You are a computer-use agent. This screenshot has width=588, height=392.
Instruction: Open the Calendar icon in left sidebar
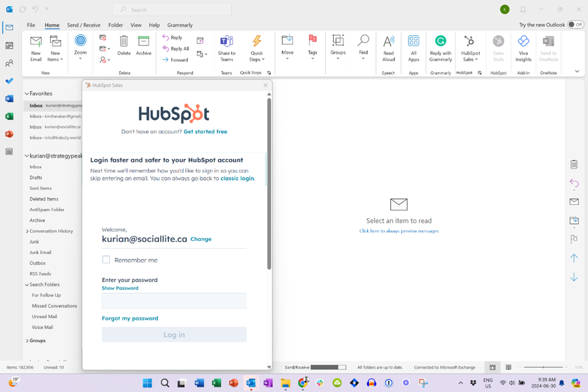point(9,45)
